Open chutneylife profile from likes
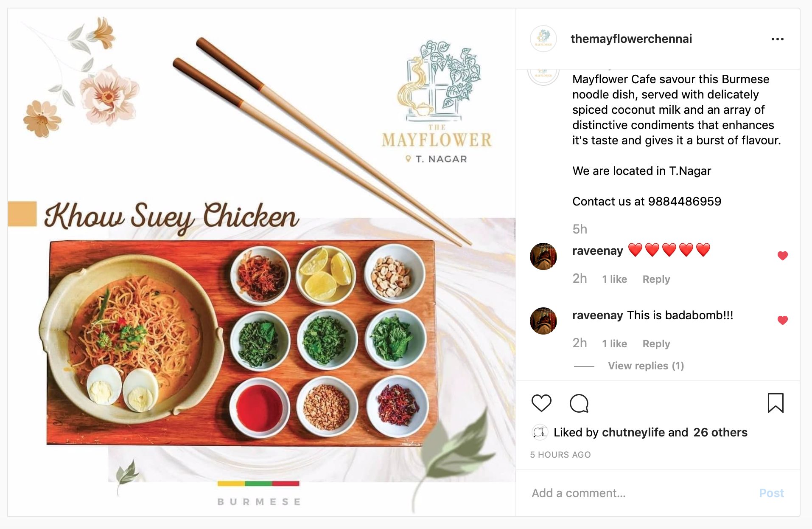The width and height of the screenshot is (812, 529). coord(633,432)
